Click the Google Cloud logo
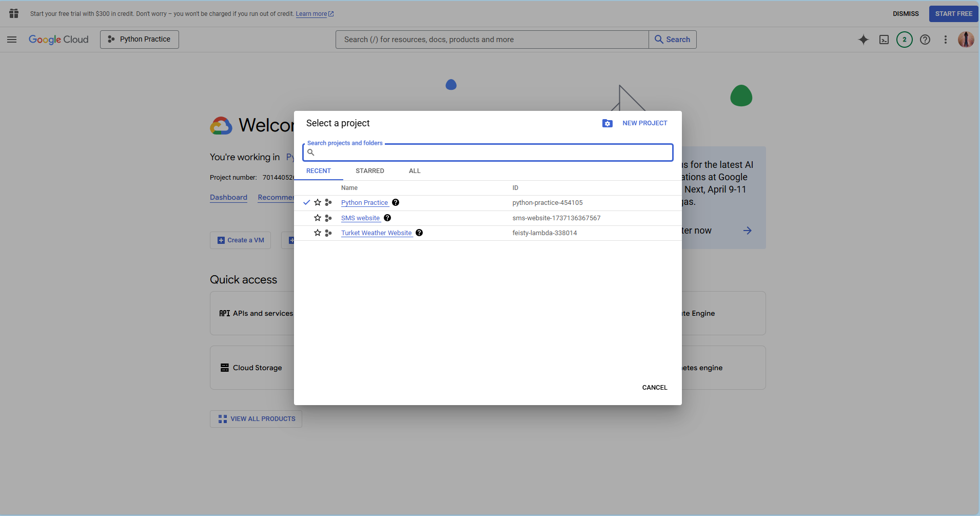 click(x=58, y=40)
